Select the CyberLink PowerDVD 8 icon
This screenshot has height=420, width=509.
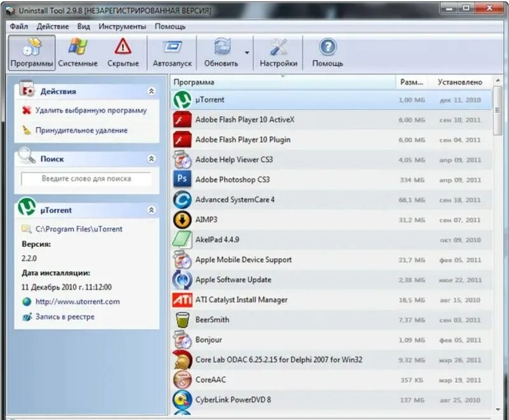pos(182,400)
